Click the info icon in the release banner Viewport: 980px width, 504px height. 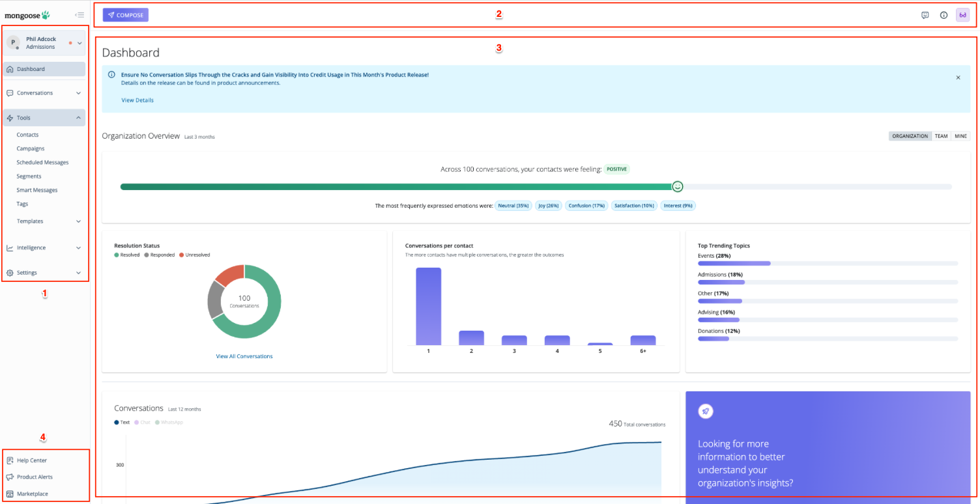point(111,75)
